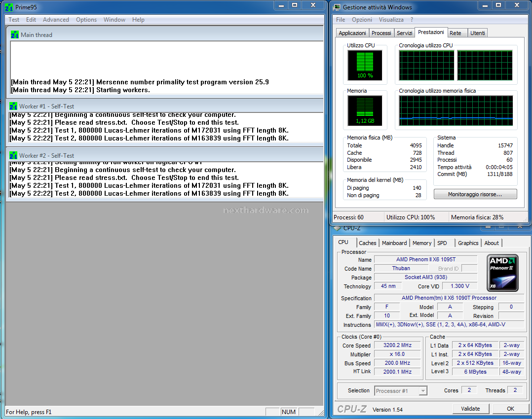
Task: Click the second CPU usage history graph
Action: [485, 66]
